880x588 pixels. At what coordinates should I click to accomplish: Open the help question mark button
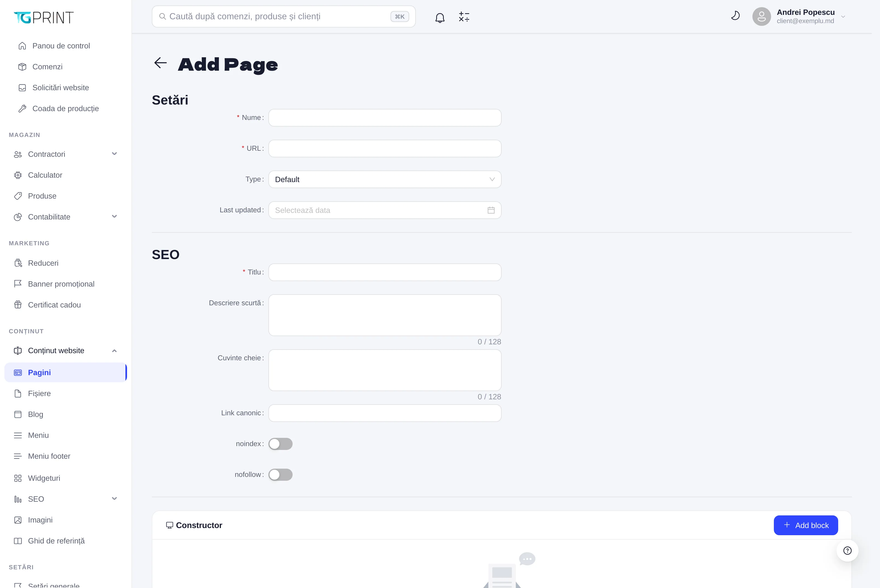coord(847,551)
